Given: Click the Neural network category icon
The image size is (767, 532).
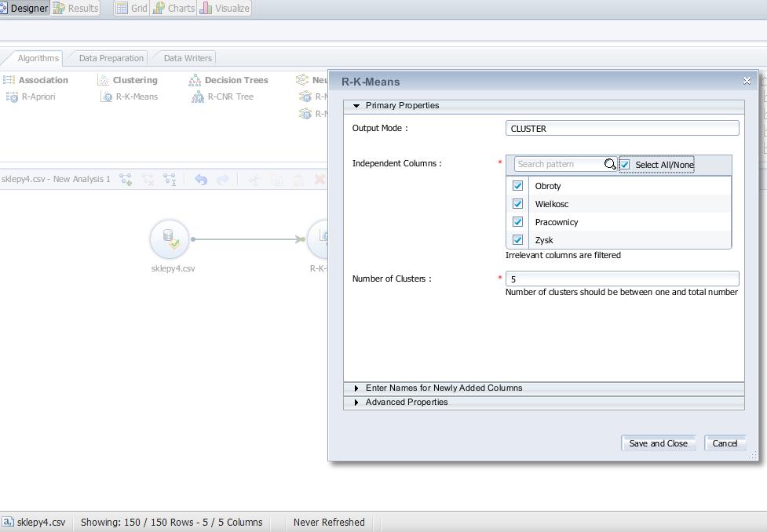Looking at the screenshot, I should coord(302,80).
